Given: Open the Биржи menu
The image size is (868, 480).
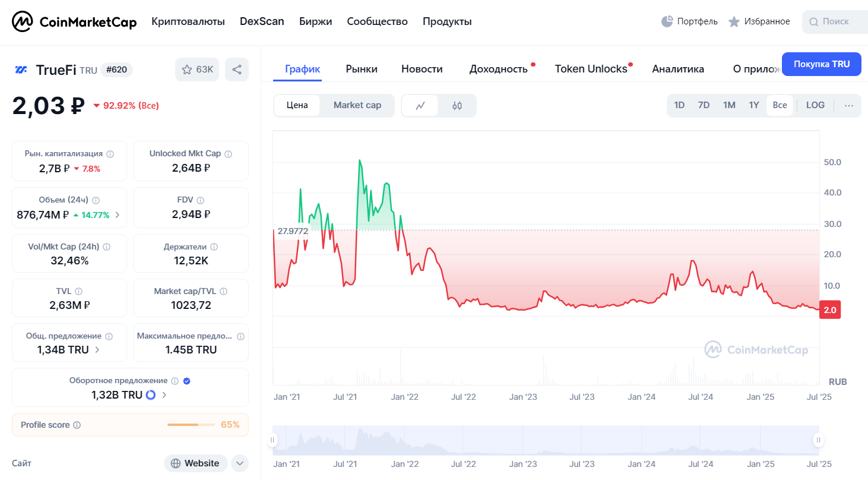Looking at the screenshot, I should (316, 21).
